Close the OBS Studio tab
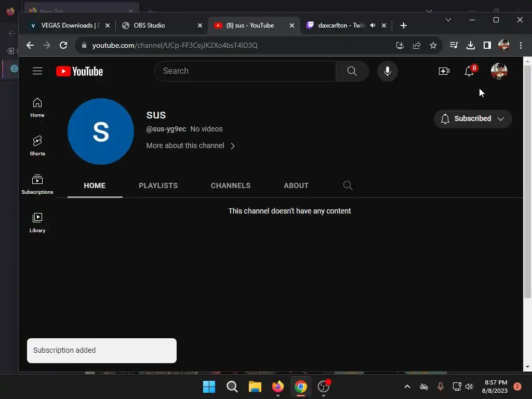This screenshot has height=399, width=532. click(200, 25)
